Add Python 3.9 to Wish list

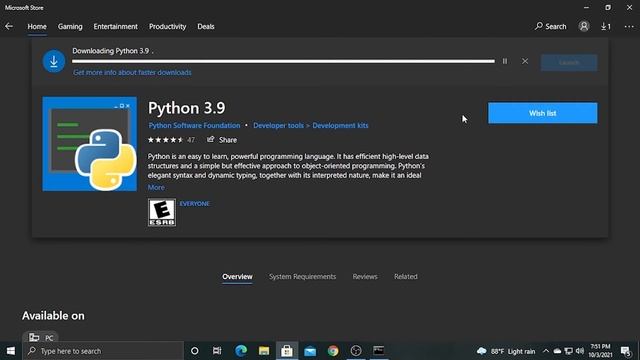542,113
